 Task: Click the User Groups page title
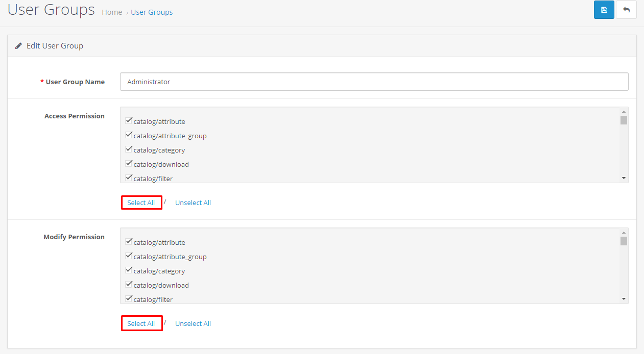(51, 10)
